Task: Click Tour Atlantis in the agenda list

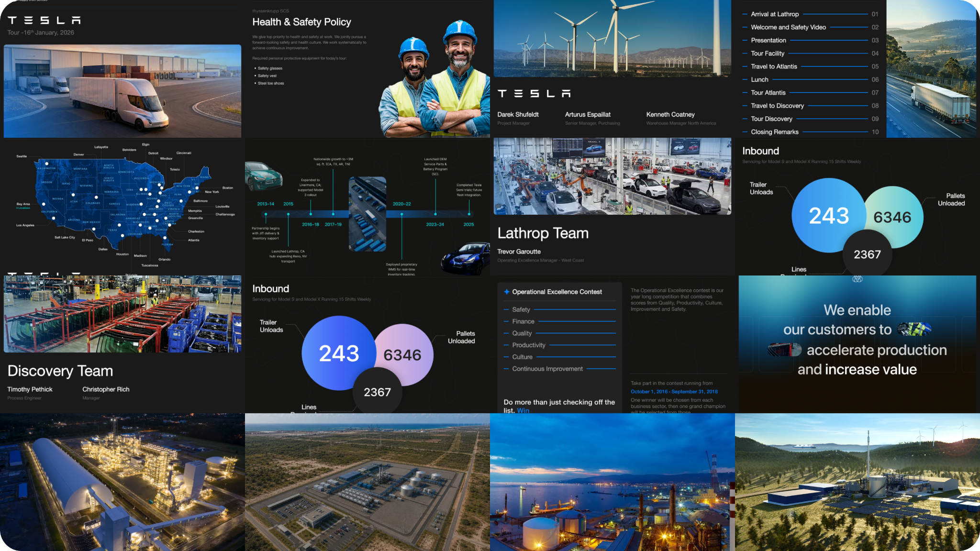Action: click(x=811, y=93)
